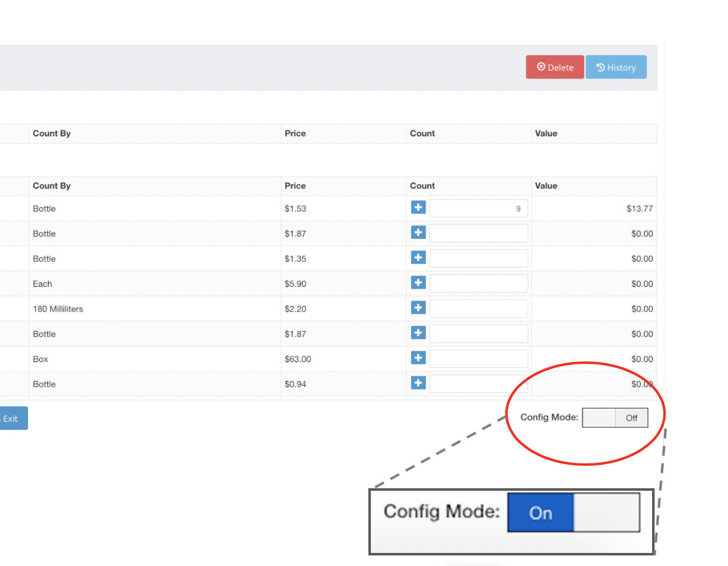Click the plus icon for the $0.94 Bottle row
The image size is (728, 566).
pos(418,383)
